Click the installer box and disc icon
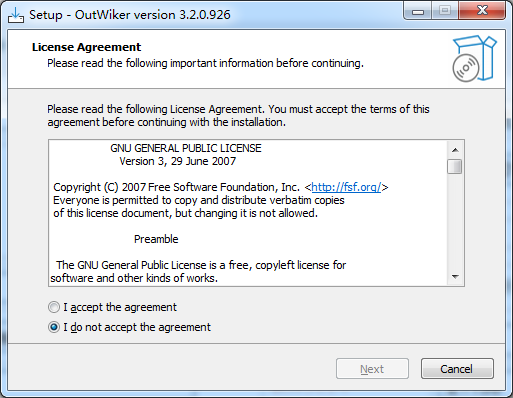The width and height of the screenshot is (513, 398). pos(475,58)
